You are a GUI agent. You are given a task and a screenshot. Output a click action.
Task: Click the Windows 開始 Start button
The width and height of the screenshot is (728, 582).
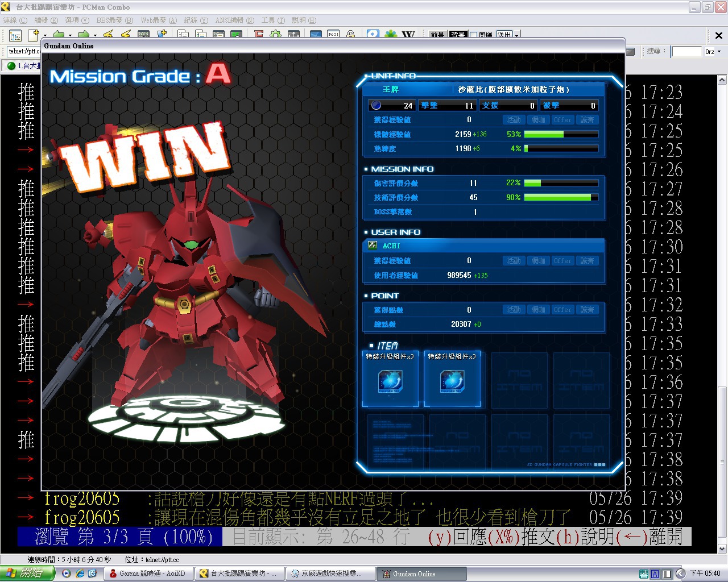click(x=27, y=573)
